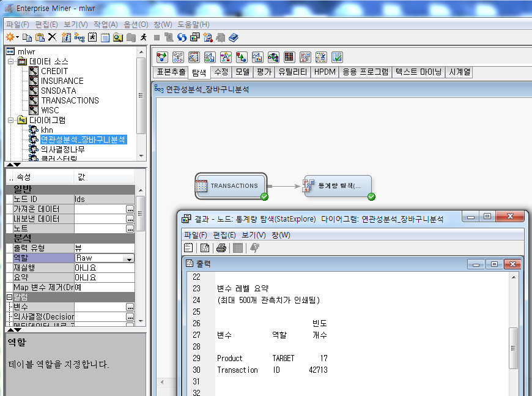Select the Market Basket node icon
Screen dimensions: 532x396
(x=242, y=57)
